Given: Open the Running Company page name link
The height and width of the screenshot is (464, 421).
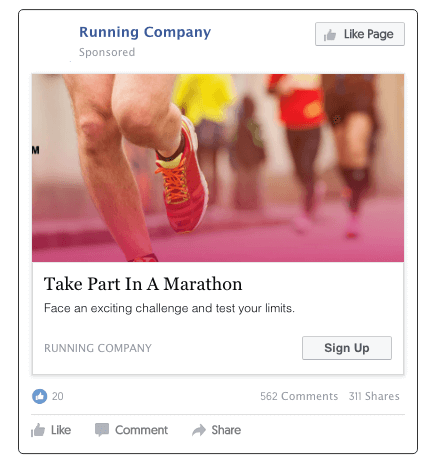Looking at the screenshot, I should pos(145,32).
